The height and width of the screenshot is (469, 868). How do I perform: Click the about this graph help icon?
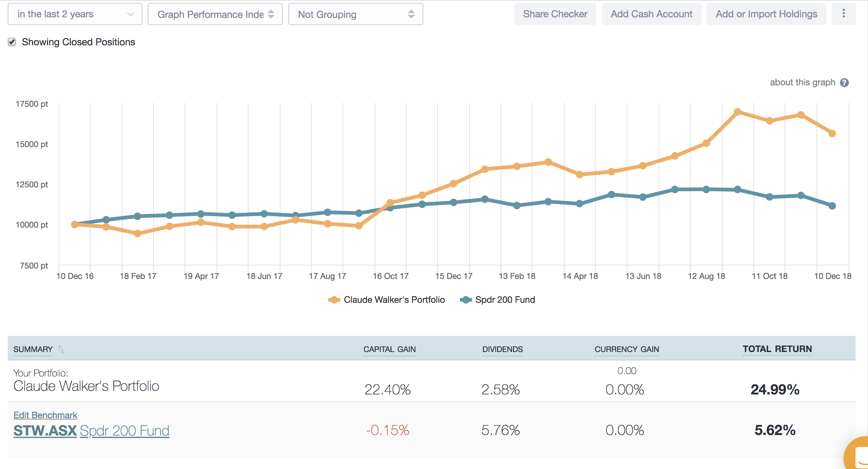[x=844, y=83]
